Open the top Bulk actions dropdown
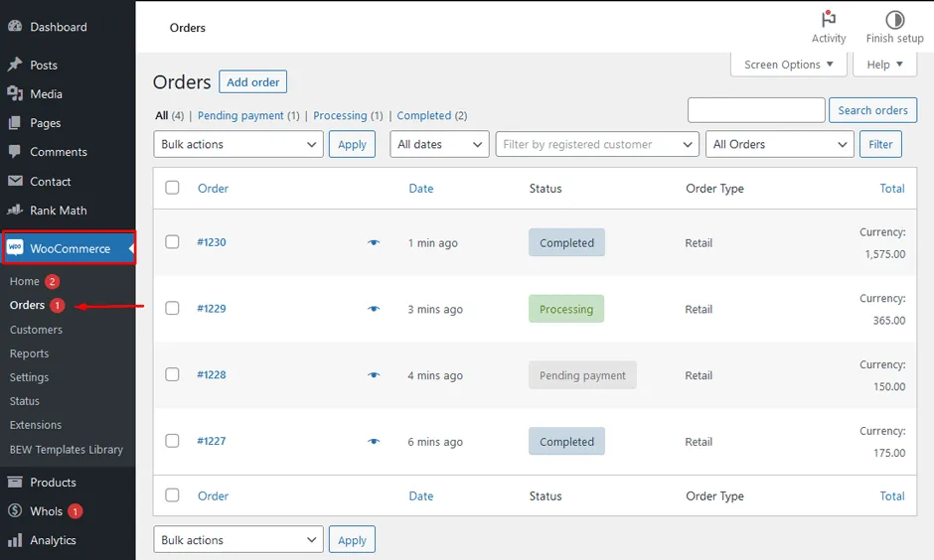This screenshot has width=934, height=560. [x=238, y=144]
